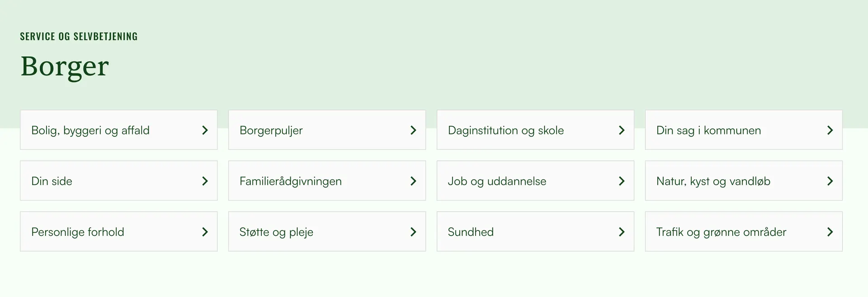Screen dimensions: 868x297
Task: Go to the Borgerpuljer page
Action: pyautogui.click(x=271, y=130)
